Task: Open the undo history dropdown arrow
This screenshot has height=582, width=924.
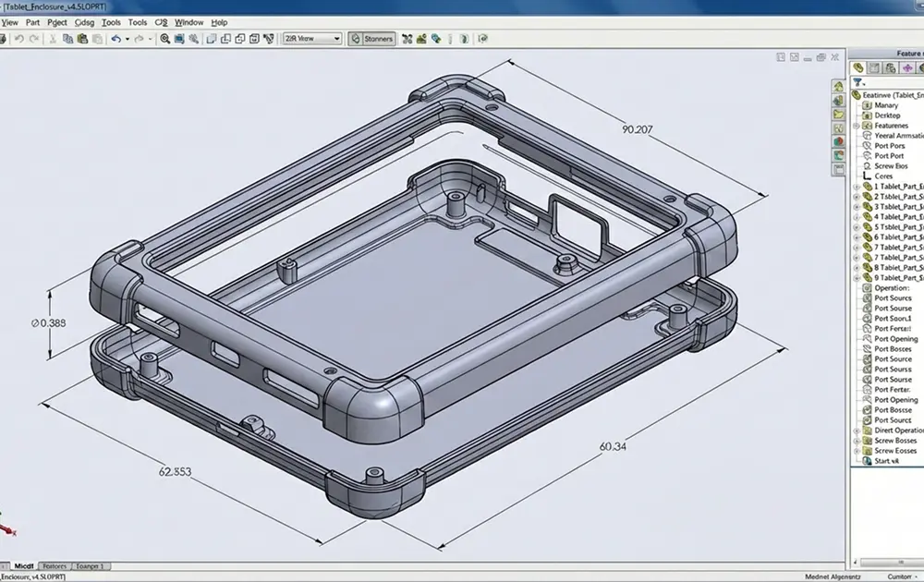Action: tap(127, 39)
